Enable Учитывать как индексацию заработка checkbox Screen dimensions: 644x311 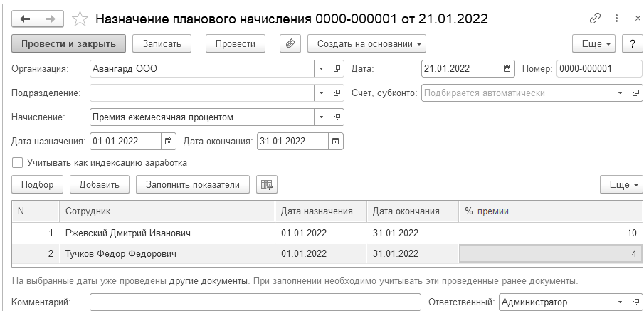tap(18, 162)
